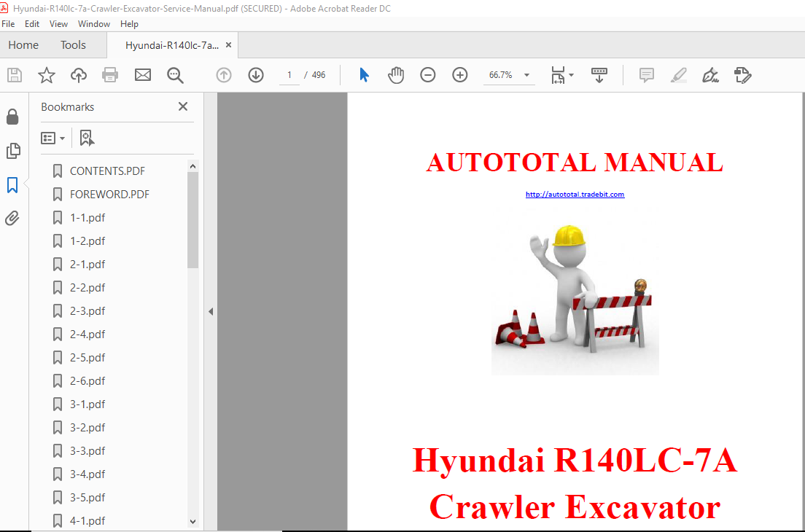Screen dimensions: 805x532
Task: Open the 2-3.pdf bookmark
Action: (87, 311)
